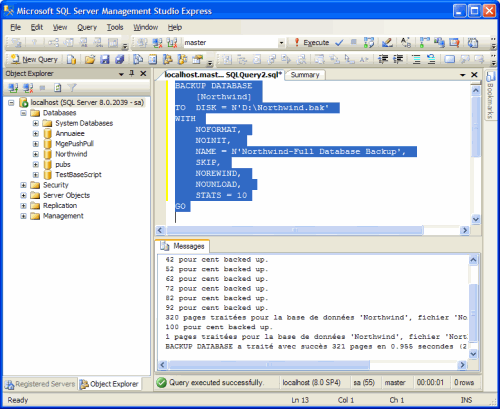Viewport: 500px width, 409px height.
Task: Open the Window menu
Action: click(x=146, y=27)
